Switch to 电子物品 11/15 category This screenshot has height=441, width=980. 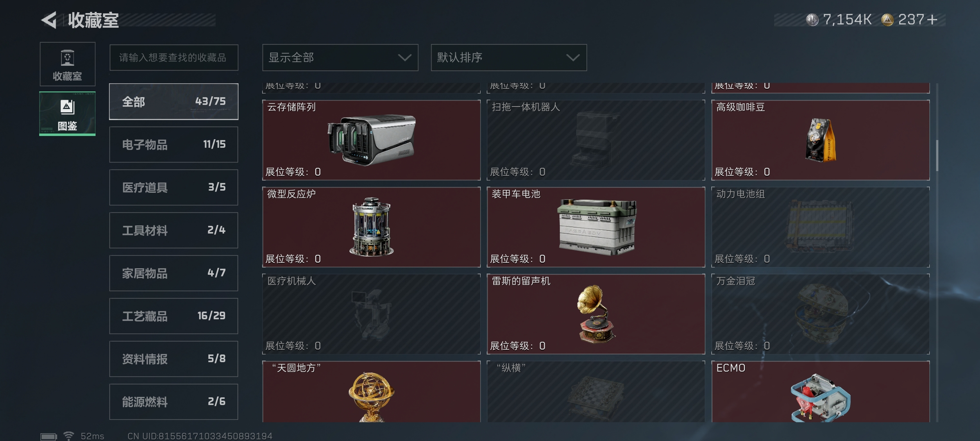pyautogui.click(x=174, y=145)
